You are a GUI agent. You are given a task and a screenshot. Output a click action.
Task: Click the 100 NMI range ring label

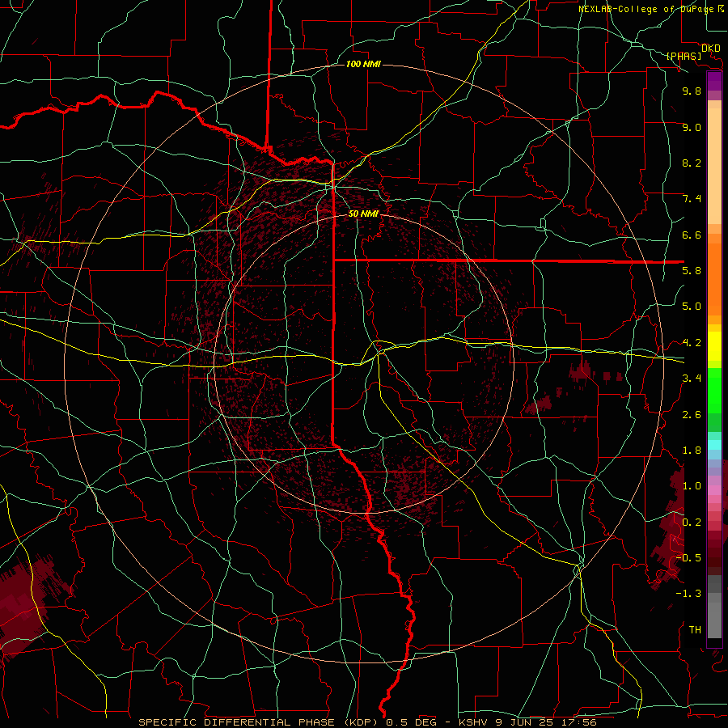tap(363, 64)
